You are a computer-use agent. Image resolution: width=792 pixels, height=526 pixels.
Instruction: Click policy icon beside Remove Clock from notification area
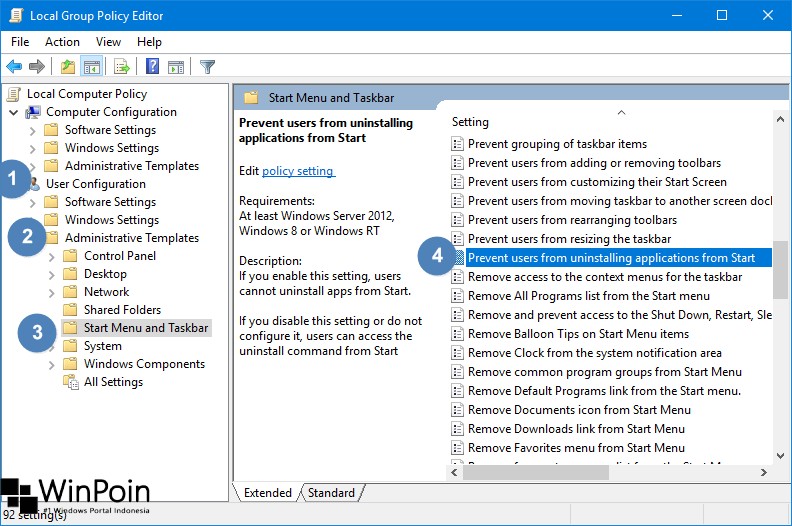click(x=457, y=353)
